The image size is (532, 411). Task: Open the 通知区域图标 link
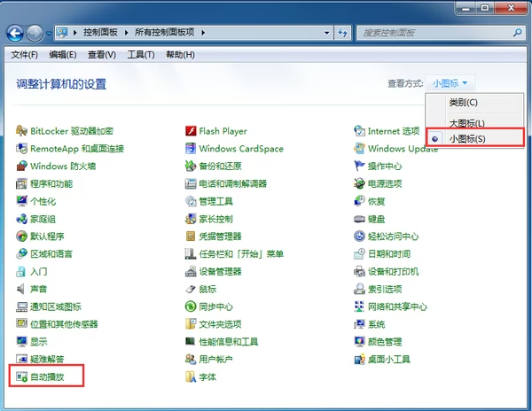click(56, 306)
